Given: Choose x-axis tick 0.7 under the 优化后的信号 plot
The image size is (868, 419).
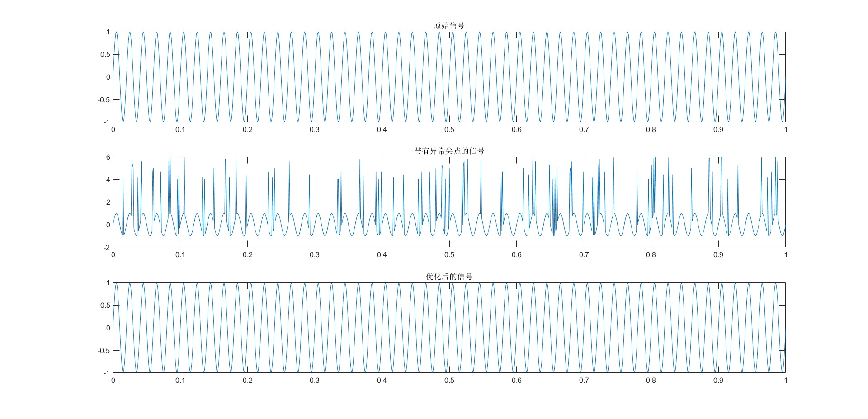Looking at the screenshot, I should pyautogui.click(x=584, y=381).
